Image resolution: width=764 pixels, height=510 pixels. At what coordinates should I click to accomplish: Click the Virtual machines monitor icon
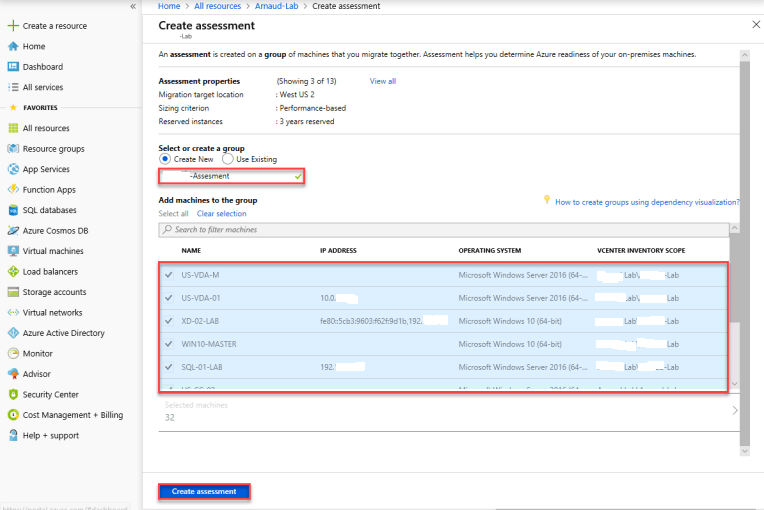pyautogui.click(x=13, y=251)
